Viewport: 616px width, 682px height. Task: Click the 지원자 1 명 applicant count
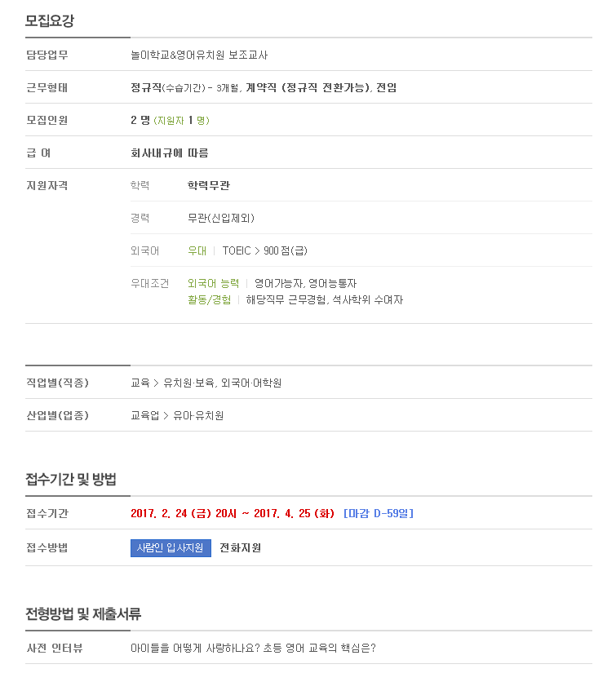click(x=181, y=121)
